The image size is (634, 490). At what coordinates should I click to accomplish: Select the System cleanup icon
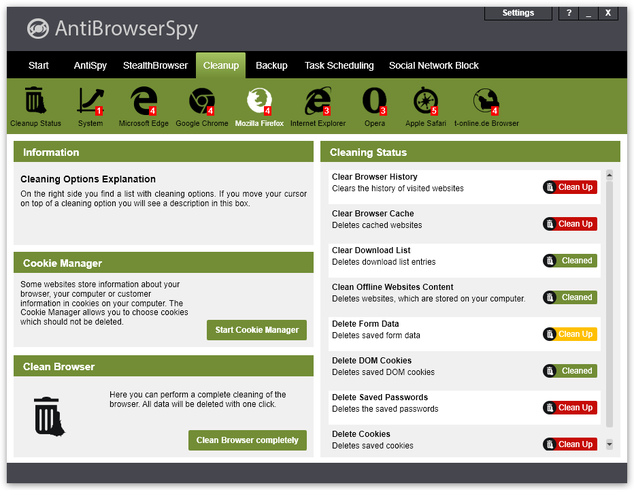(90, 100)
